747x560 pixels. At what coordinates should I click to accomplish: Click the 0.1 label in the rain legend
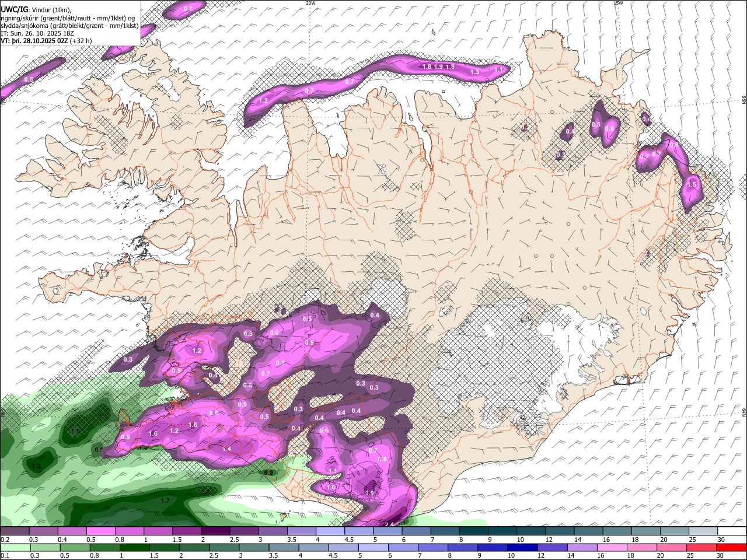point(5,555)
